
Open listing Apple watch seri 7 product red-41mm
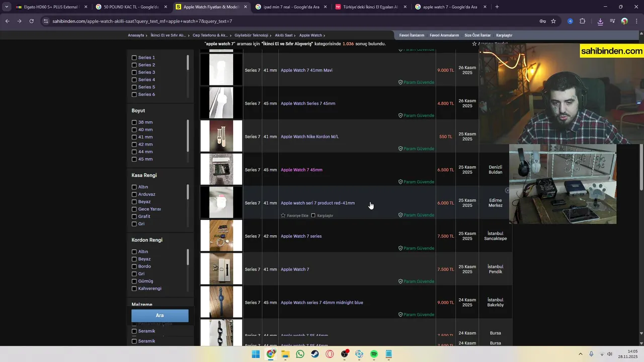pos(317,203)
